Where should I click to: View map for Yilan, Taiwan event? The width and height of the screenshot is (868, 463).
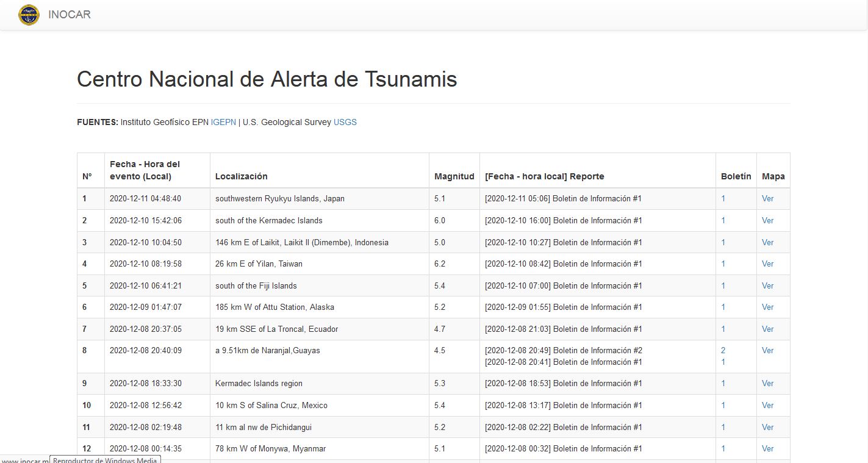click(x=767, y=264)
